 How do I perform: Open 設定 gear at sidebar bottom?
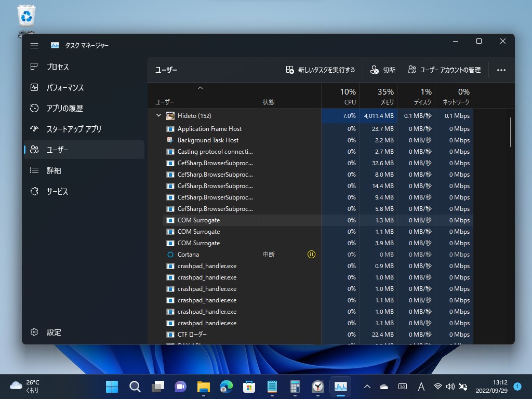click(x=34, y=332)
